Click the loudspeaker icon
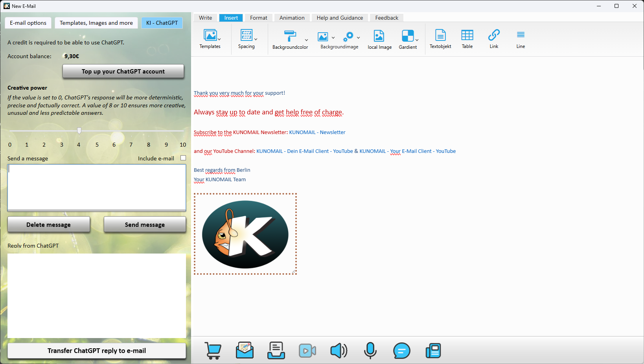This screenshot has height=364, width=644. point(339,351)
